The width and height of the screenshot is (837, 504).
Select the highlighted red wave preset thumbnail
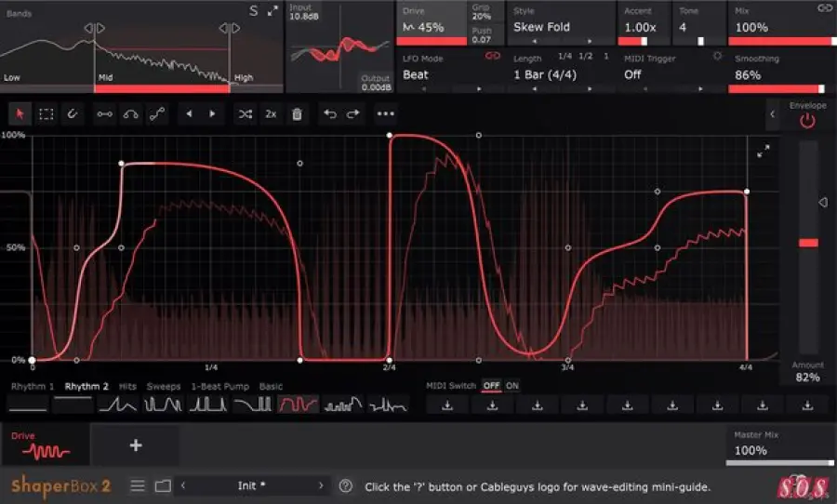[298, 405]
